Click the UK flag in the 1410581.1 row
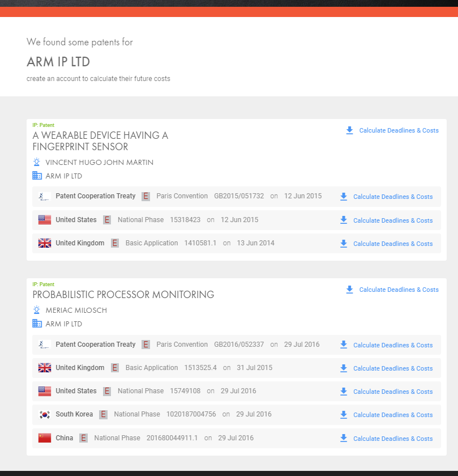 coord(45,243)
